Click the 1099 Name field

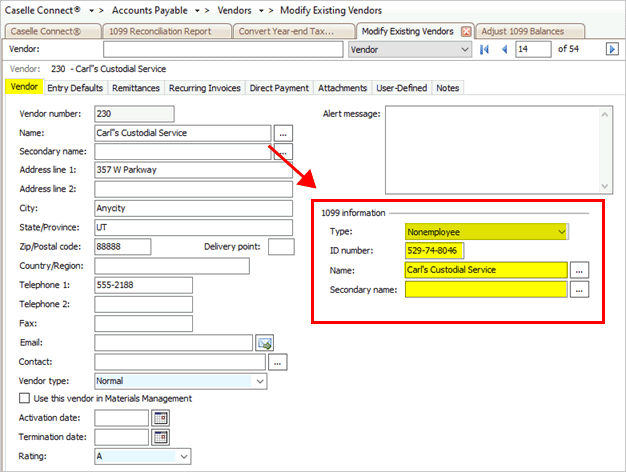[x=486, y=270]
